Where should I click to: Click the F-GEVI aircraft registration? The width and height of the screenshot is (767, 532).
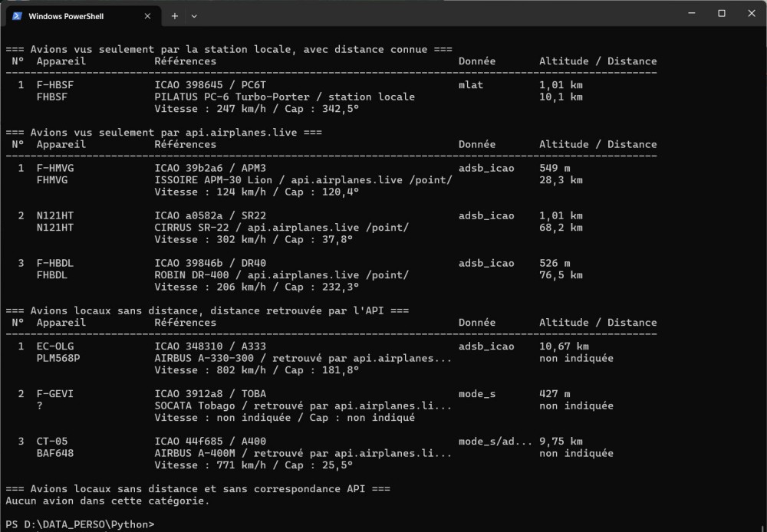point(55,393)
